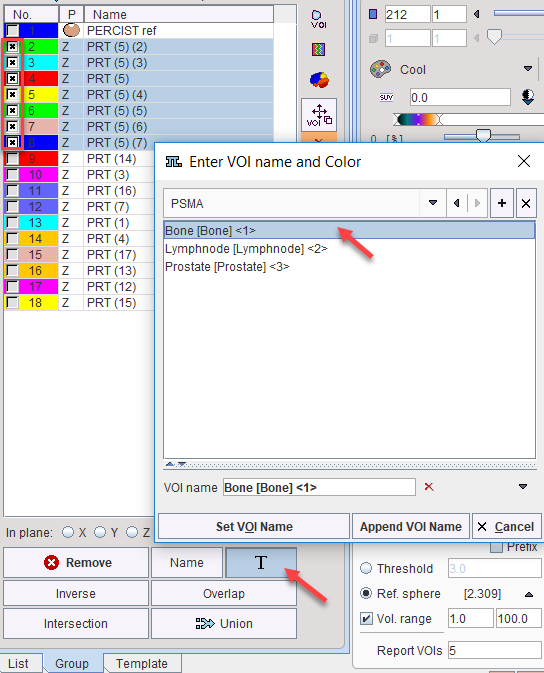Click the T text naming button

coord(261,562)
